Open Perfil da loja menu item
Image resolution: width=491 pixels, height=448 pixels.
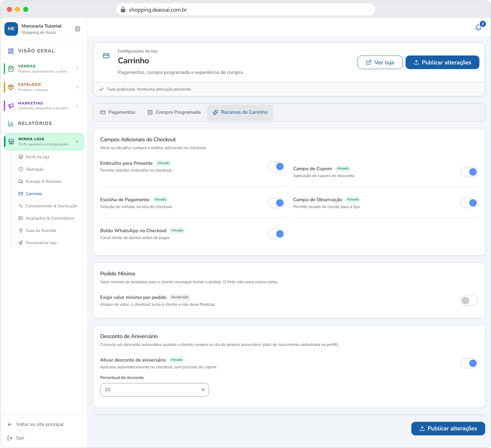[37, 157]
